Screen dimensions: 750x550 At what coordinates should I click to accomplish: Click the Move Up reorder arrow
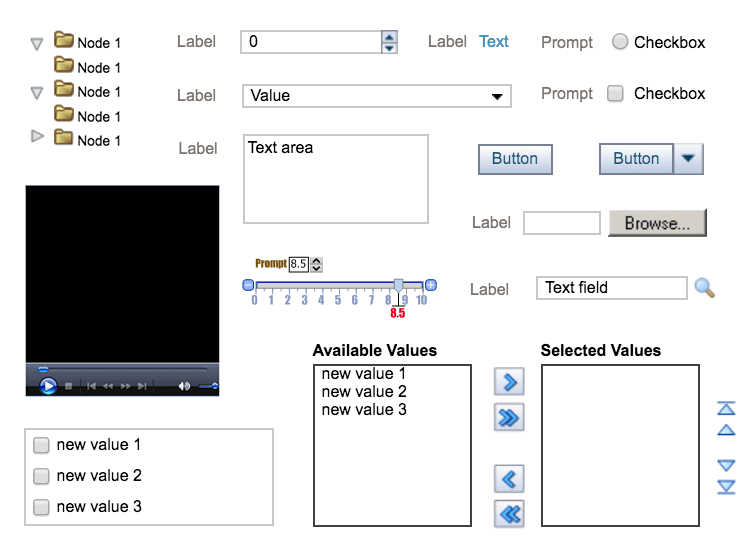click(x=726, y=429)
